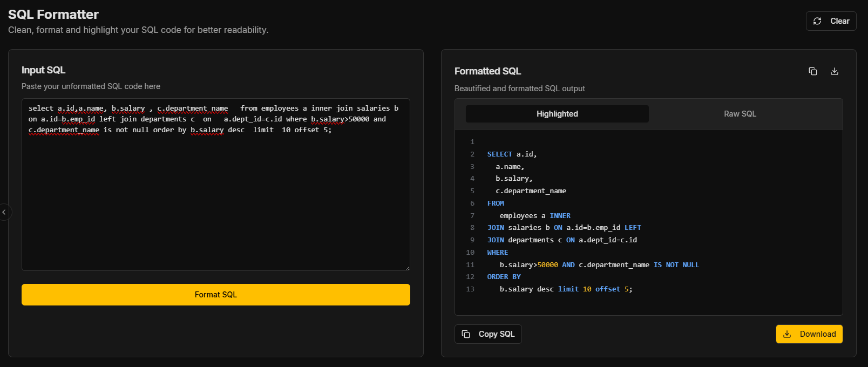Click the 'a.name,' output line
Image resolution: width=868 pixels, height=367 pixels.
(510, 167)
